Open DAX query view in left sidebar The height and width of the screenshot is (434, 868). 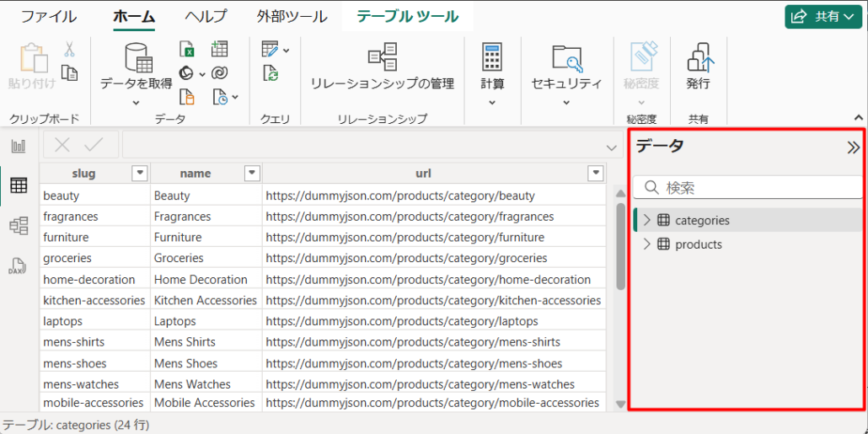(x=18, y=265)
